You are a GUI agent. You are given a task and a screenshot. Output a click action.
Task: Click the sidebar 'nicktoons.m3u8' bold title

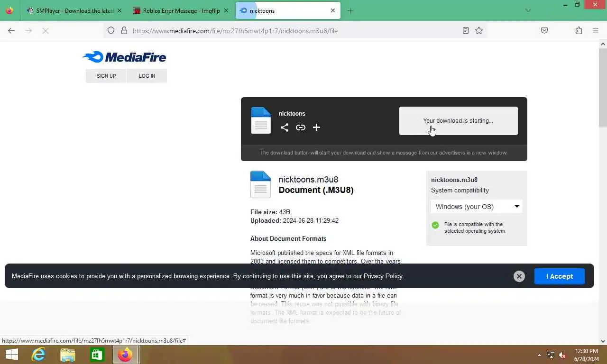454,180
